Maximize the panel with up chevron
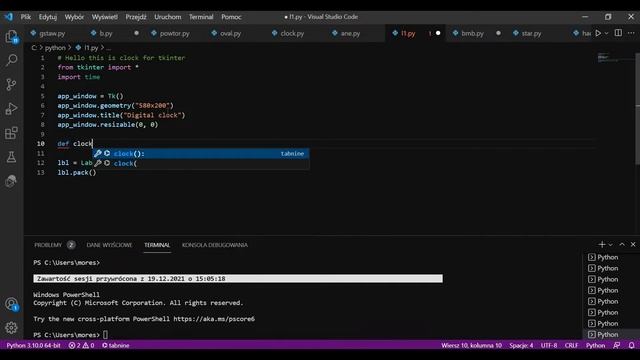640x360 pixels. tap(622, 244)
